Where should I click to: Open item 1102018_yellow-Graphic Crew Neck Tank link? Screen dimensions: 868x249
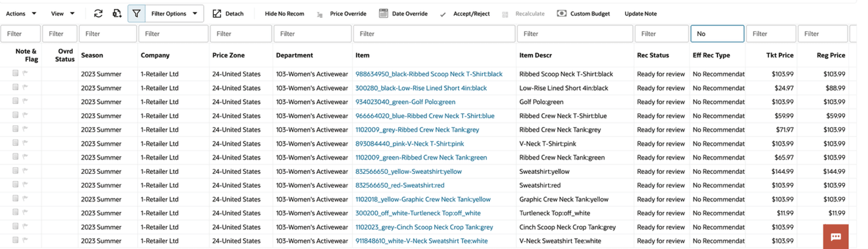point(423,199)
